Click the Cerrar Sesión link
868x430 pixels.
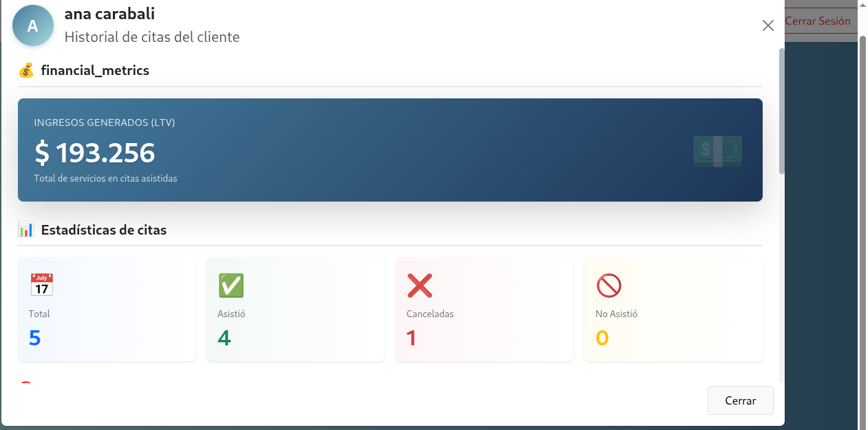[818, 21]
